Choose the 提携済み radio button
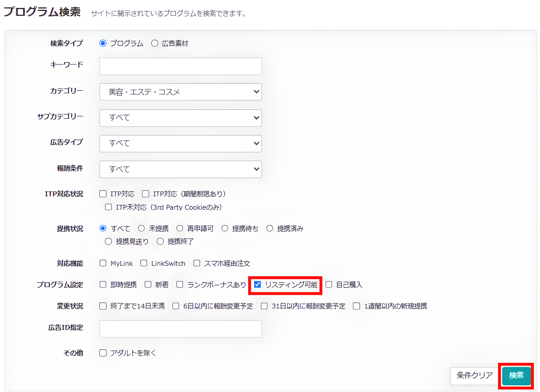This screenshot has width=540, height=392. click(270, 228)
